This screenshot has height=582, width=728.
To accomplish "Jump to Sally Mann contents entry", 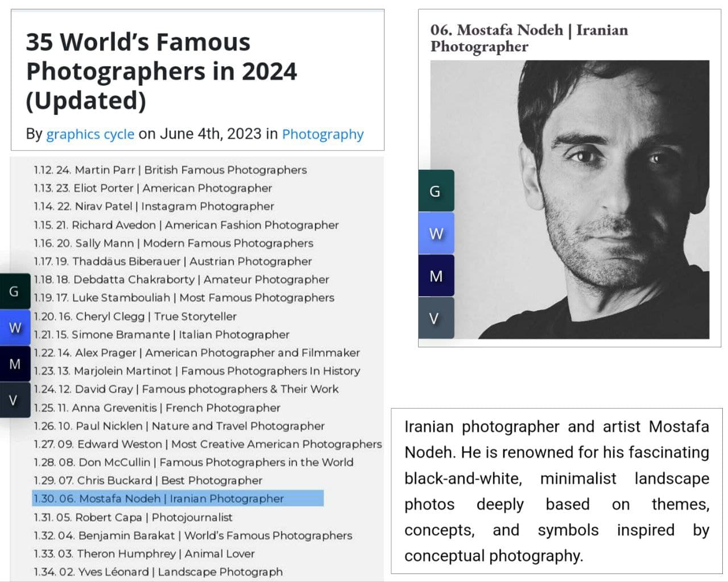I will (x=173, y=243).
